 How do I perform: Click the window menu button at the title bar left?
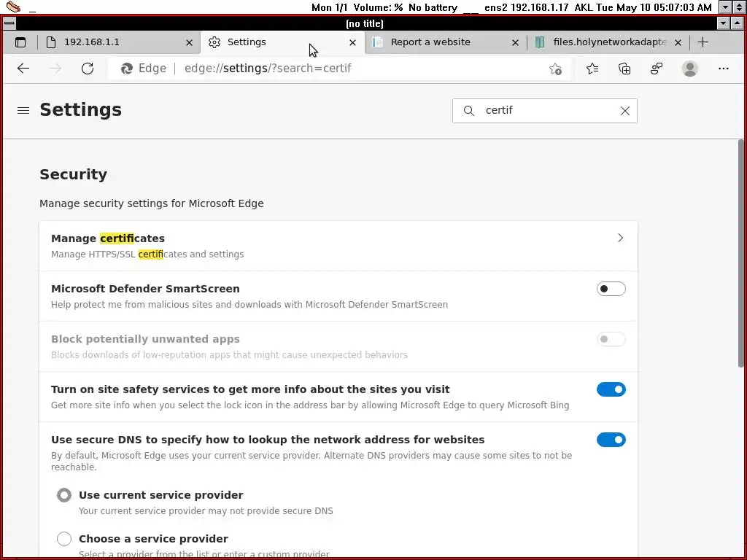(9, 23)
